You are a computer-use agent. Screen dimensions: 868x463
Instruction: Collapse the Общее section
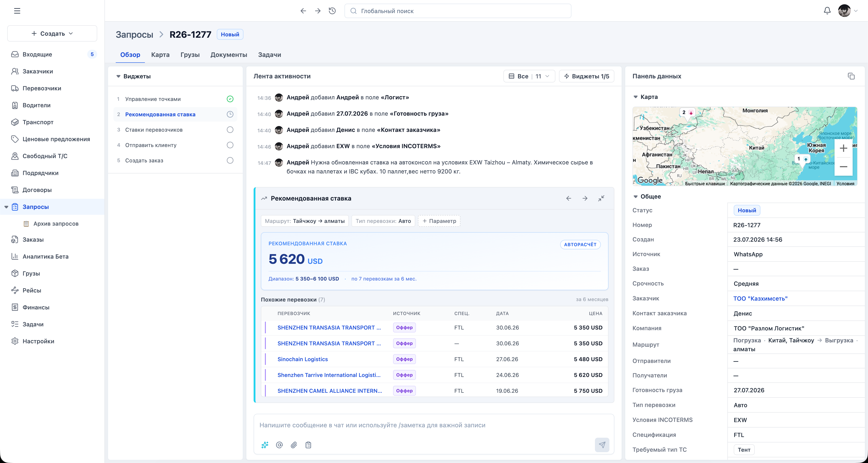click(x=635, y=197)
